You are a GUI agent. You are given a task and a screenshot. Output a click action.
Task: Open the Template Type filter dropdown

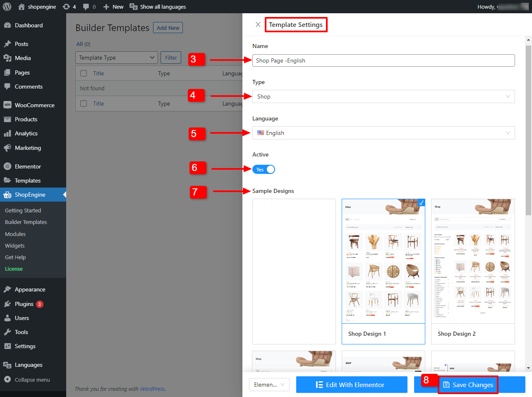click(x=117, y=58)
